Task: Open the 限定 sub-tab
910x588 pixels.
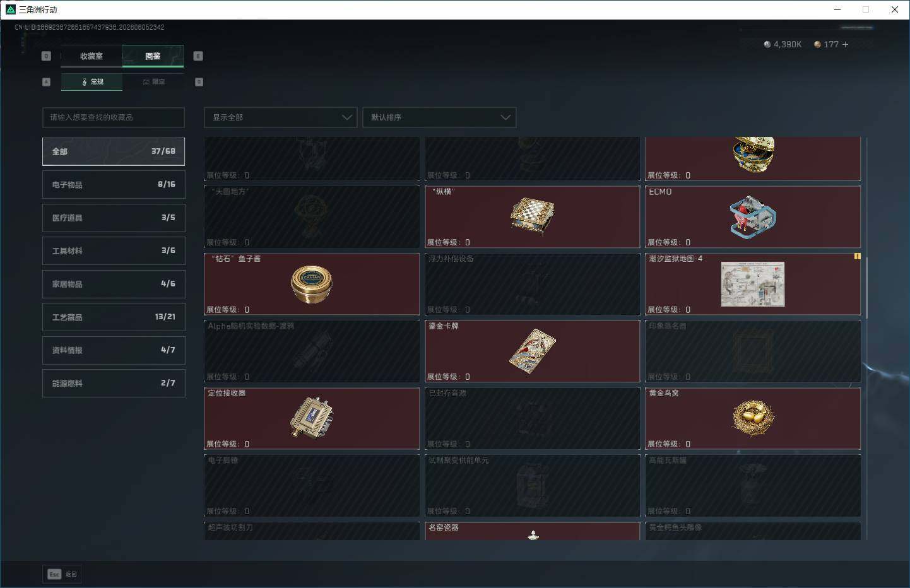Action: (x=153, y=82)
